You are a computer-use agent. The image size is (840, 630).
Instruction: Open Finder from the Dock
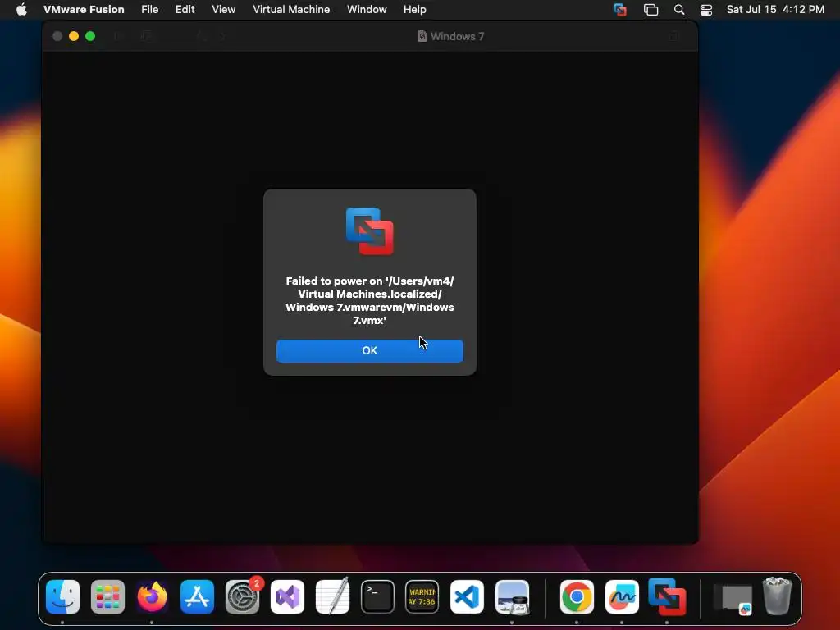tap(62, 597)
